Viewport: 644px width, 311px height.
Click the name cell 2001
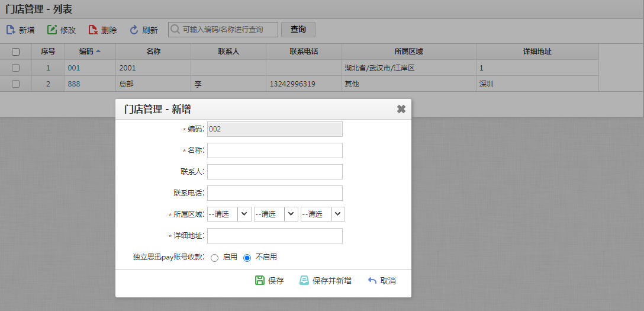pyautogui.click(x=153, y=68)
